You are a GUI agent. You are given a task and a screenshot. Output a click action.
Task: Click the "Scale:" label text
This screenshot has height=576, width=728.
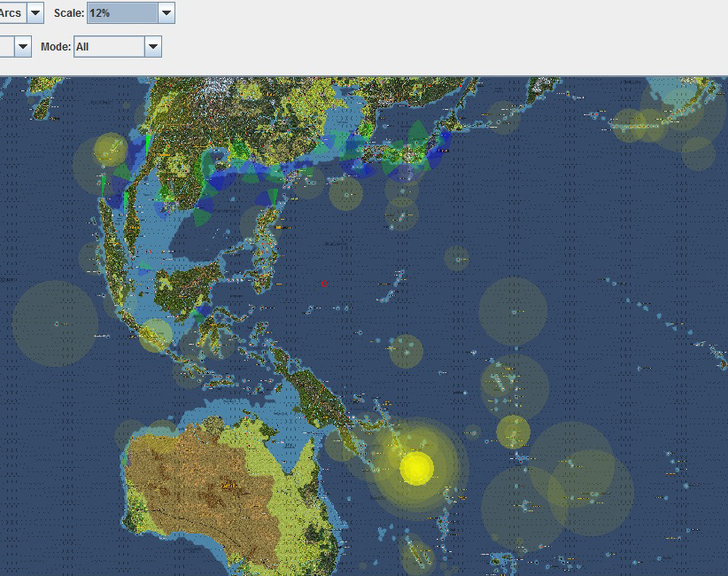[69, 13]
